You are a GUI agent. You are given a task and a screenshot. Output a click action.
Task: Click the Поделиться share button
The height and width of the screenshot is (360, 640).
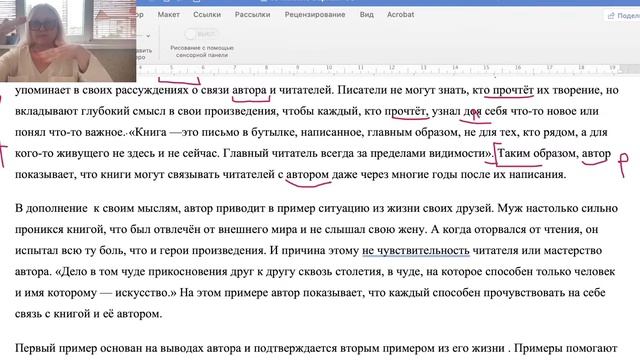(x=622, y=16)
